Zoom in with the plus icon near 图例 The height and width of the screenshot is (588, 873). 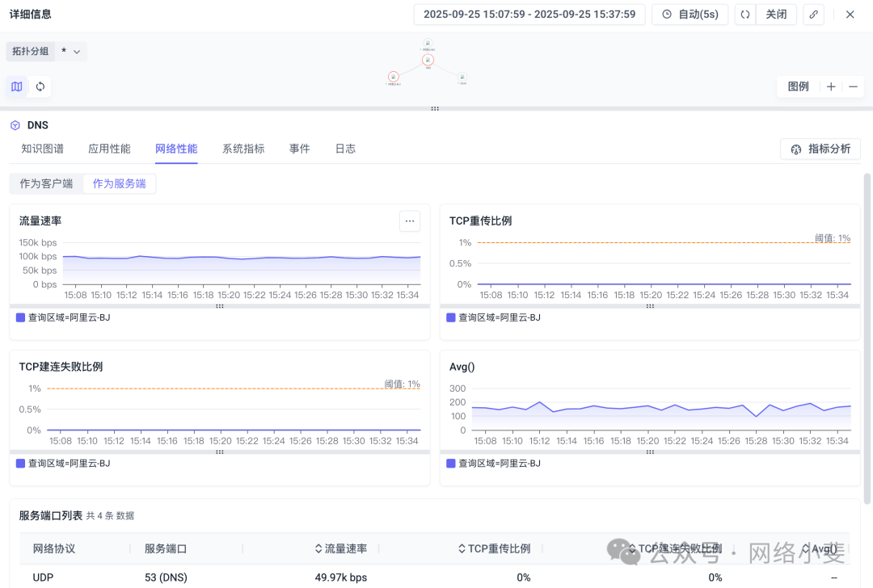(830, 86)
